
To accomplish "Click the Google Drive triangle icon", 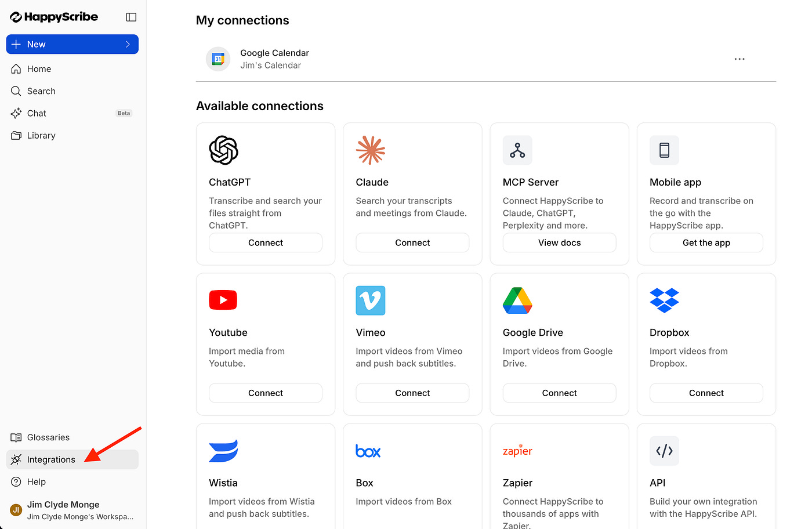I will (517, 300).
